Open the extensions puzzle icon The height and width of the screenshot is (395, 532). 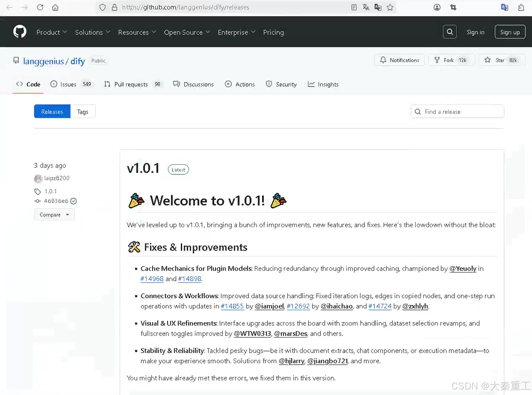point(521,7)
